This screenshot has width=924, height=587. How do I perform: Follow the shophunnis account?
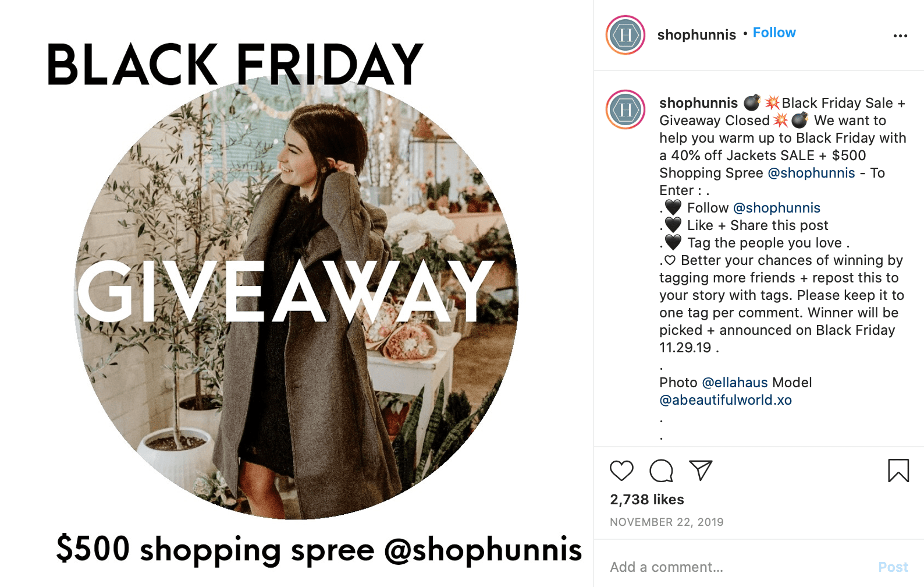pos(774,33)
